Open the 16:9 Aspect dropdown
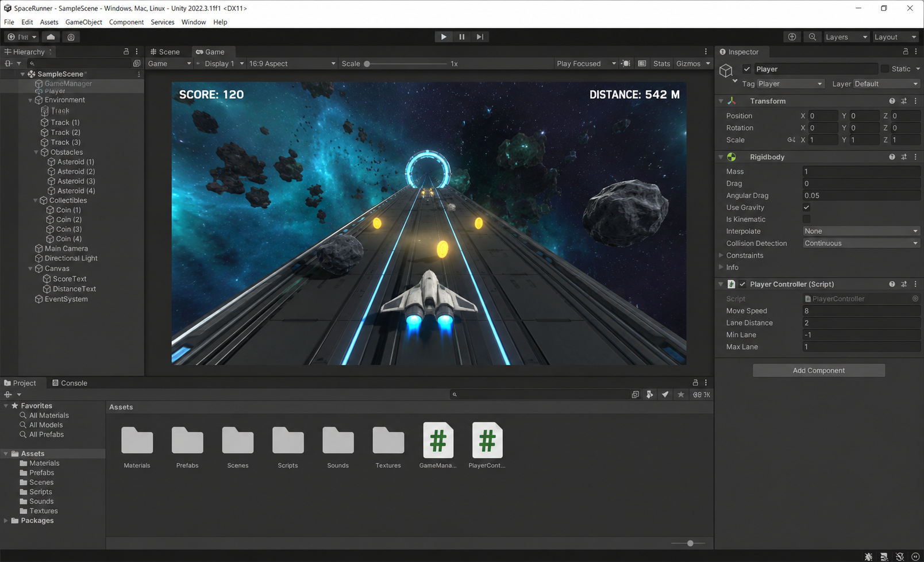 click(x=292, y=64)
